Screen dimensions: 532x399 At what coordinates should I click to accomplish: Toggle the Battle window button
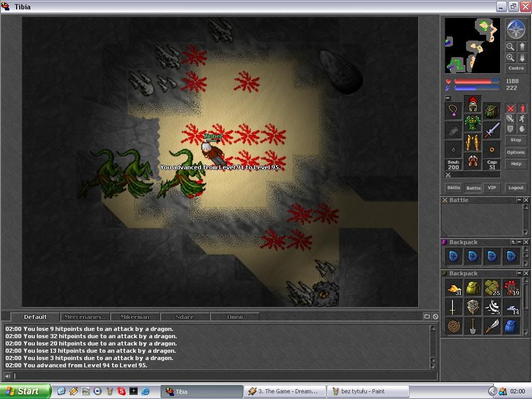tap(473, 188)
